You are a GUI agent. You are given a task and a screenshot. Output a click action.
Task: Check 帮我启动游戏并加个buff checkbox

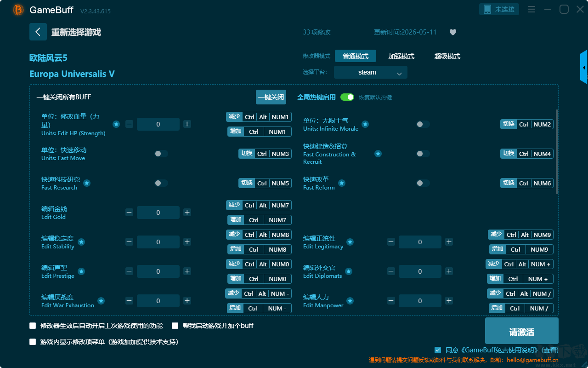175,326
